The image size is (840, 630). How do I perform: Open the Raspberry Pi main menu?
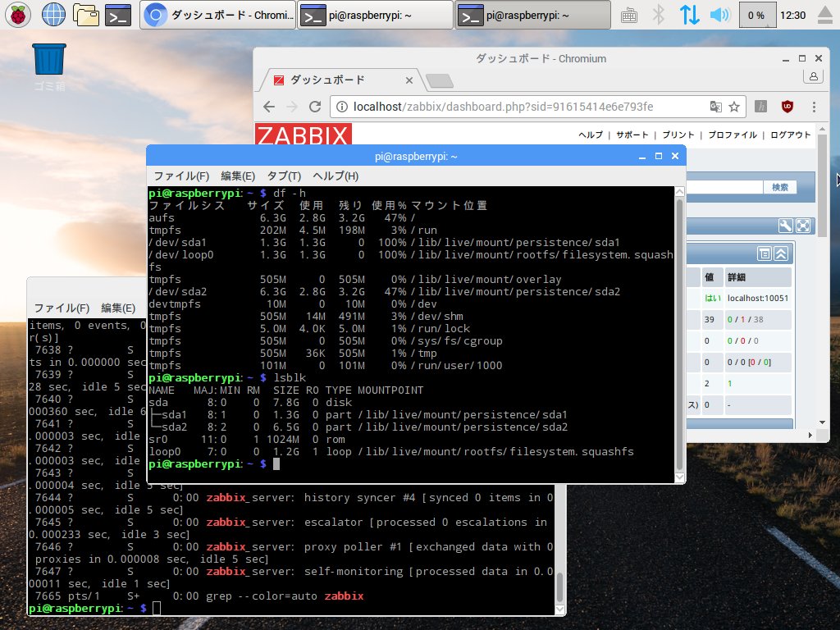pyautogui.click(x=18, y=15)
